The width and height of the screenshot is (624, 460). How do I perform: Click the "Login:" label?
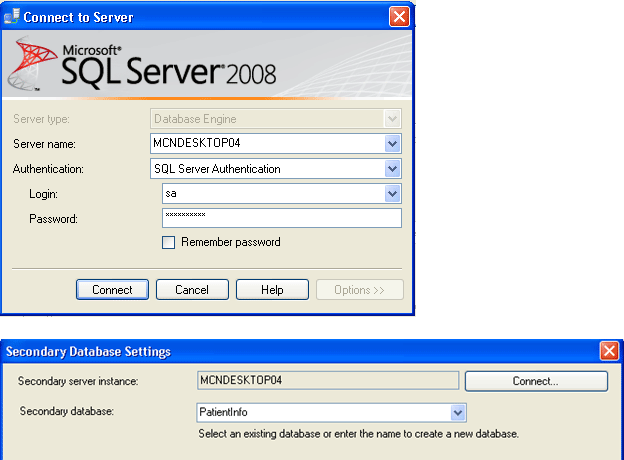[x=43, y=194]
